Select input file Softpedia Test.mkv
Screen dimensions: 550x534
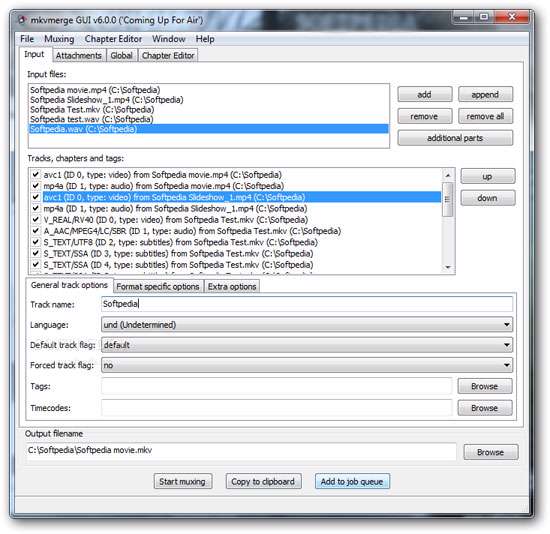(209, 109)
